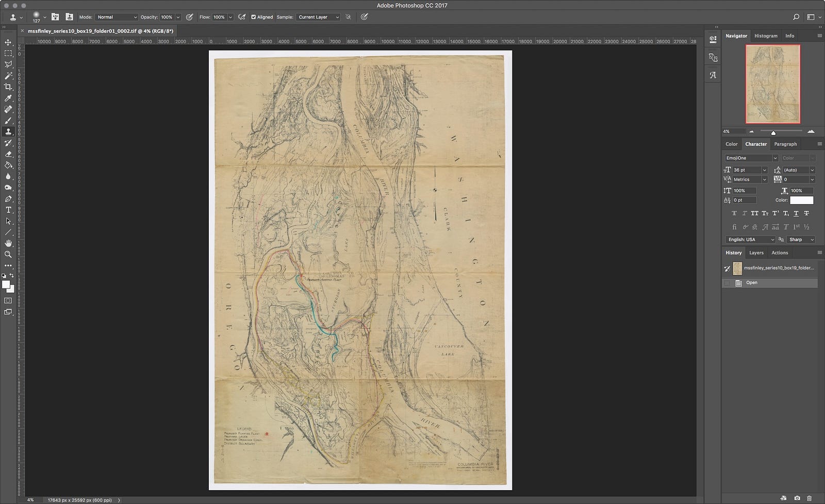Viewport: 825px width, 504px height.
Task: Toggle the history state box beside Open
Action: [x=727, y=283]
